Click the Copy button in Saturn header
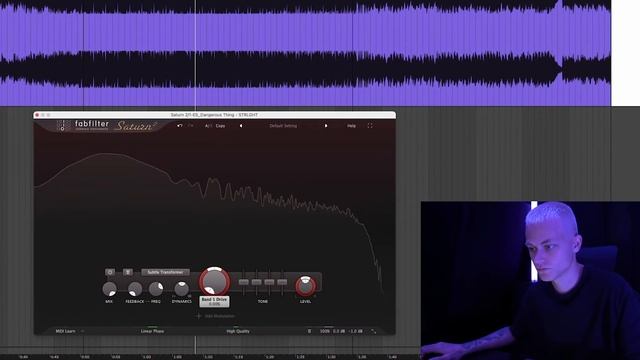The image size is (640, 360). 220,126
